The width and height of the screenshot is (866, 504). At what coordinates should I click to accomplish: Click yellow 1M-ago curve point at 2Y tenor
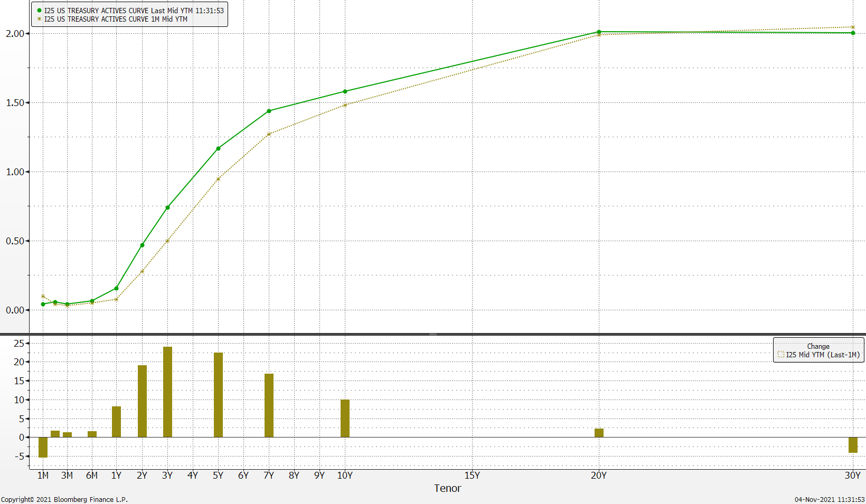point(142,271)
